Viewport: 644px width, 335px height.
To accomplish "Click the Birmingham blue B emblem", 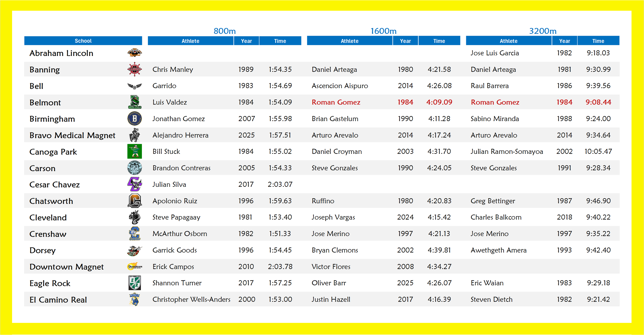I will point(134,119).
